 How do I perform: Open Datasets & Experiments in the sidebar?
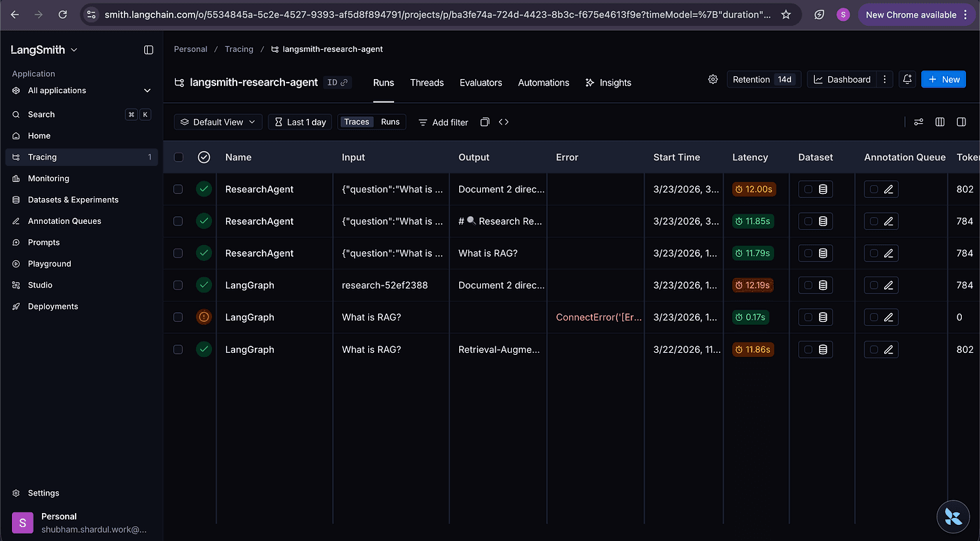(x=82, y=199)
